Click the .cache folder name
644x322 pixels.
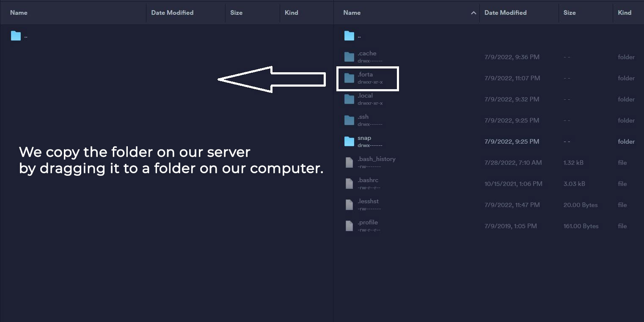tap(367, 53)
